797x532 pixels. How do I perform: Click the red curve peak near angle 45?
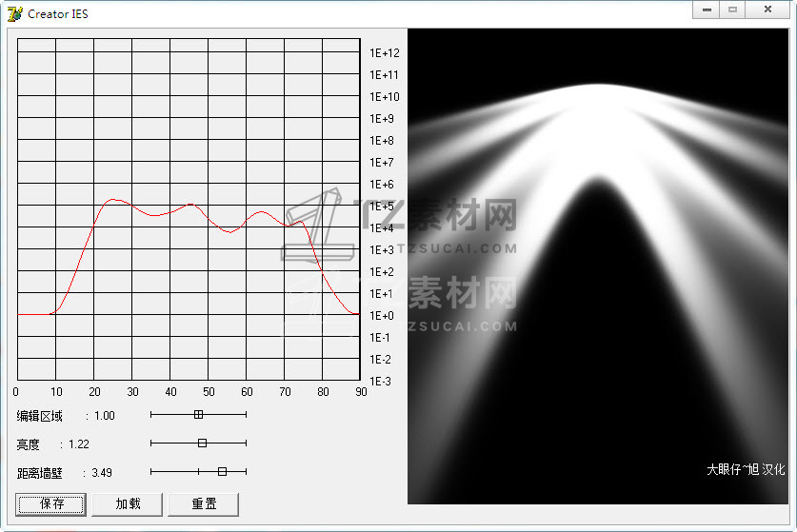190,205
